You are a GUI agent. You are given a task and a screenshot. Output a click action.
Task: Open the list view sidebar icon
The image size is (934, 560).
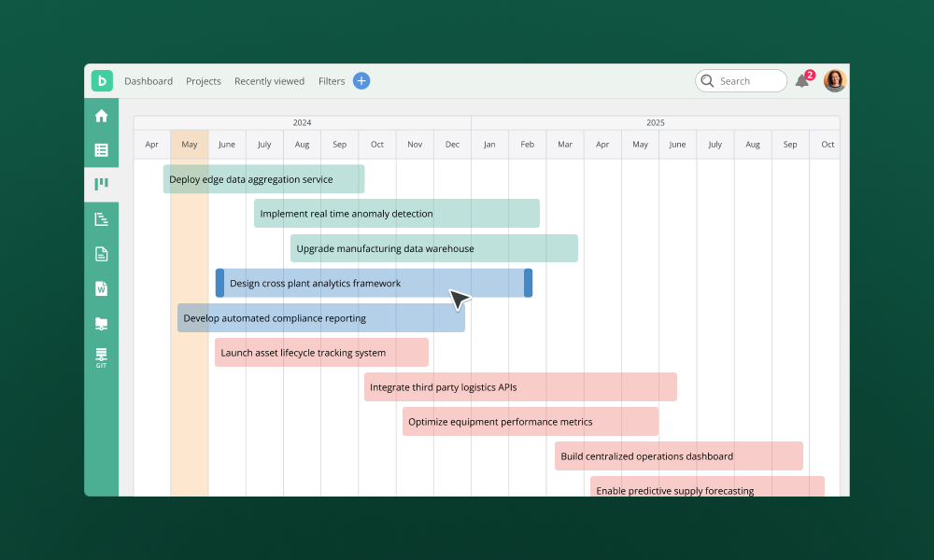coord(102,150)
